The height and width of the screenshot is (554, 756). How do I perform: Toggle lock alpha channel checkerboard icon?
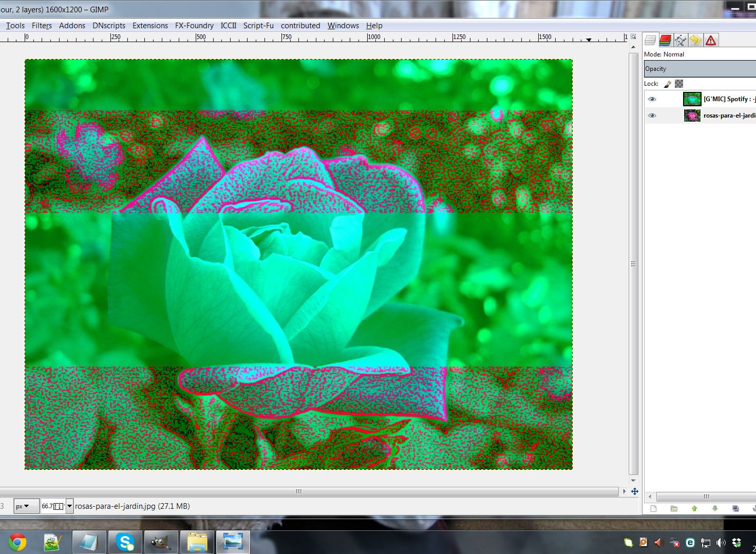pos(679,84)
